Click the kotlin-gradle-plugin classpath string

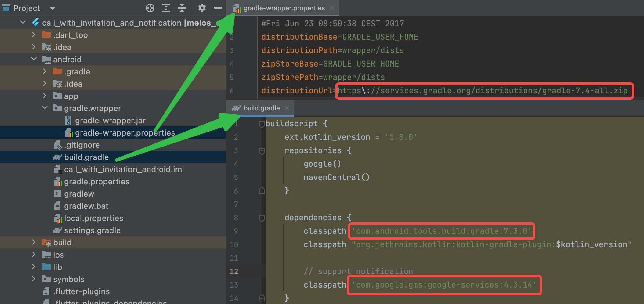coord(491,244)
